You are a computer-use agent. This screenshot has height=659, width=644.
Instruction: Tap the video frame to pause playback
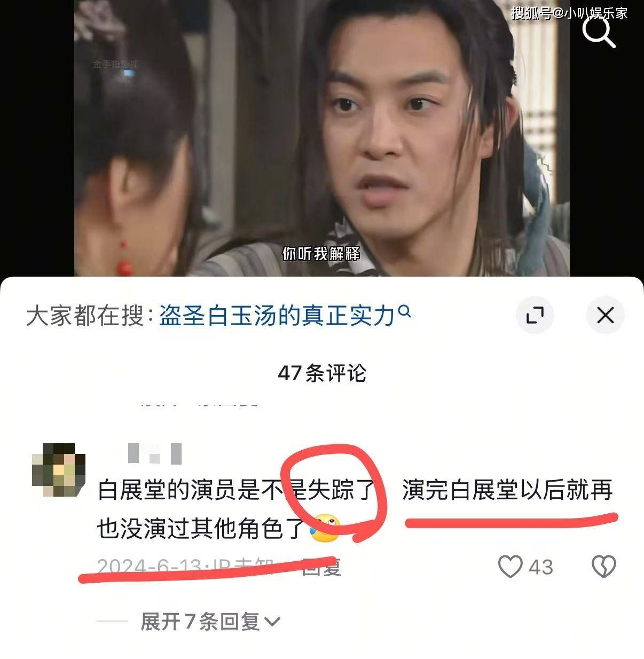point(321,138)
